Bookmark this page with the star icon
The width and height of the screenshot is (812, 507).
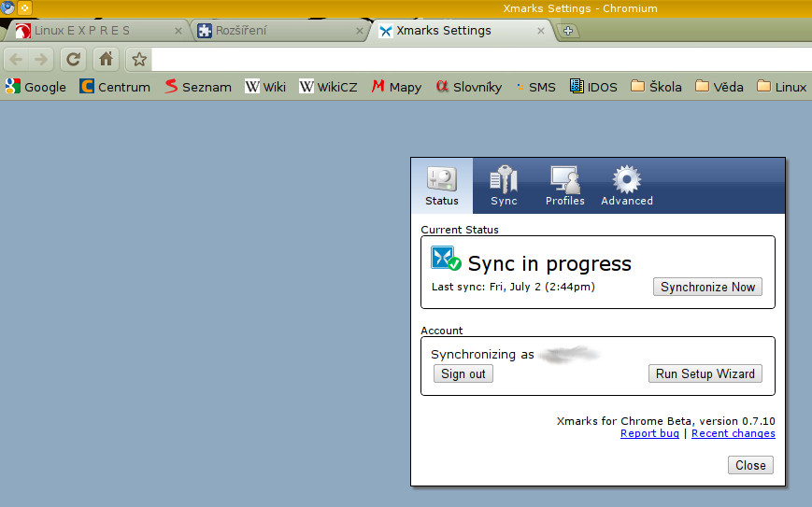click(139, 60)
